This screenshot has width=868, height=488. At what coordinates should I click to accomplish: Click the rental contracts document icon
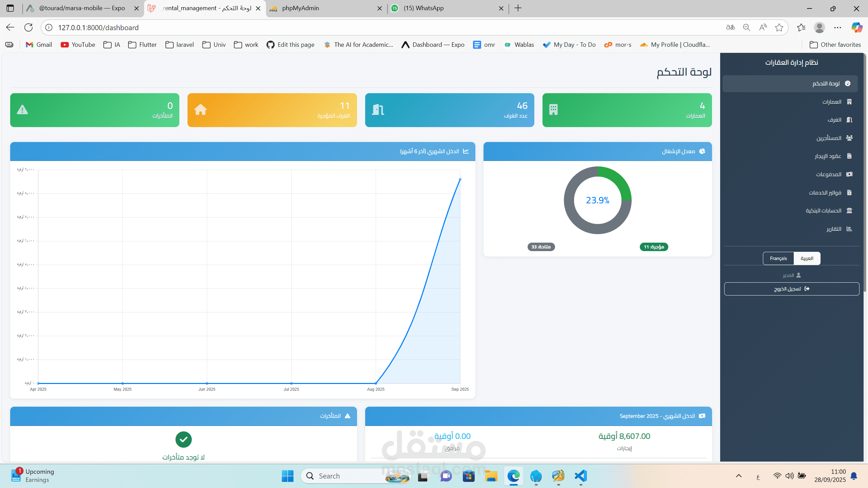(x=849, y=156)
